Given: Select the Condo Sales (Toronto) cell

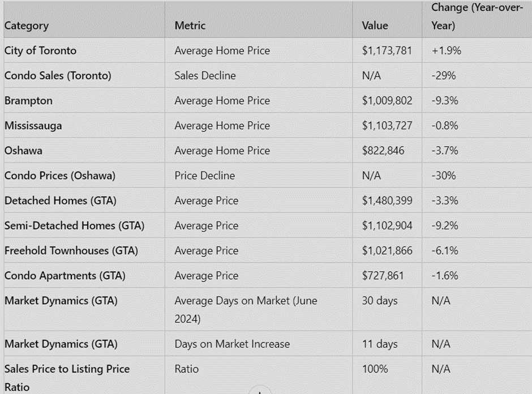Looking at the screenshot, I should tap(58, 75).
